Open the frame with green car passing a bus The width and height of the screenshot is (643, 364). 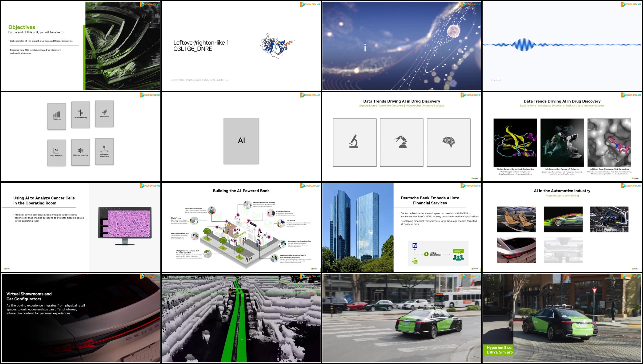[402, 318]
